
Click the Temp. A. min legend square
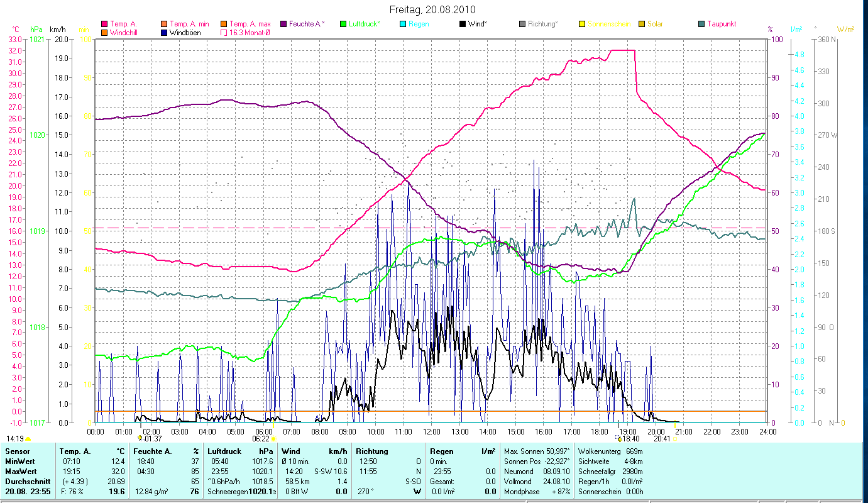tap(165, 24)
